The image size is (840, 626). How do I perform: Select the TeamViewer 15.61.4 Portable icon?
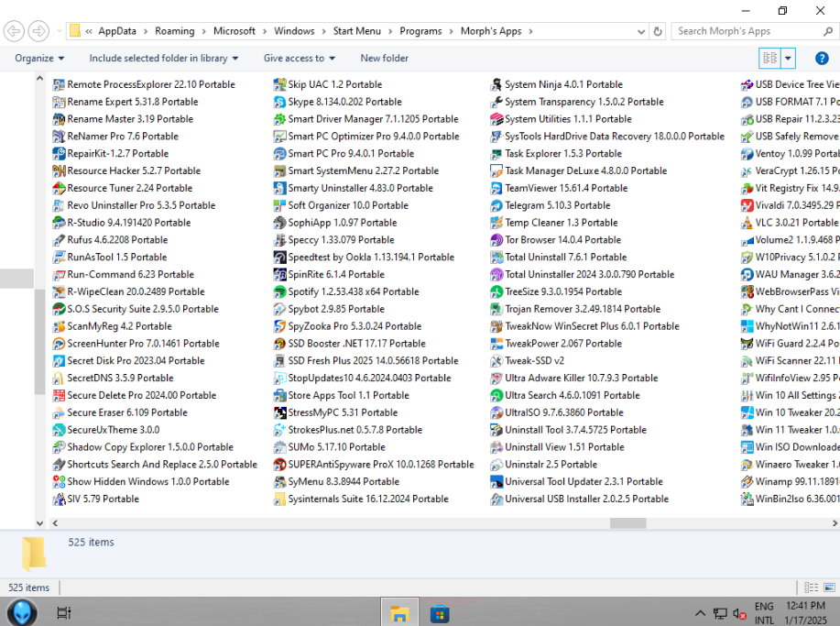coord(496,189)
